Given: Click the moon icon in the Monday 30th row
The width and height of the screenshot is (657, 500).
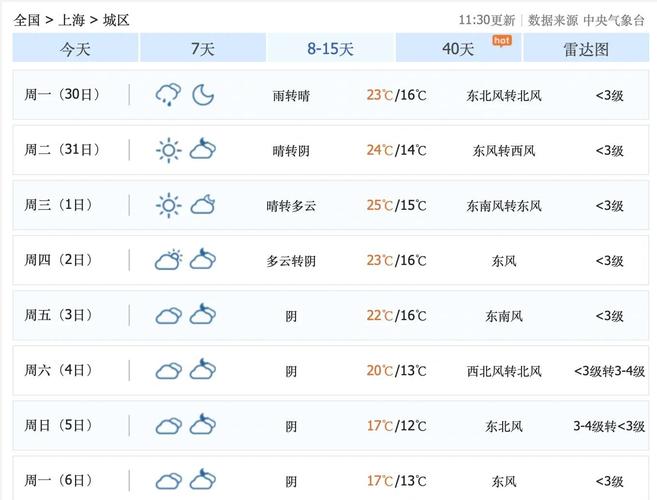Looking at the screenshot, I should coord(203,95).
